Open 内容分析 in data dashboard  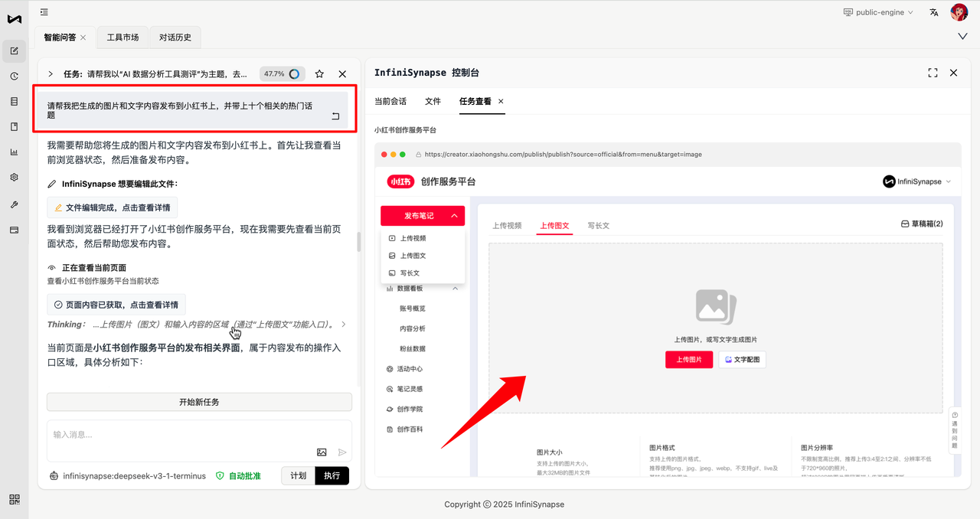pyautogui.click(x=412, y=328)
